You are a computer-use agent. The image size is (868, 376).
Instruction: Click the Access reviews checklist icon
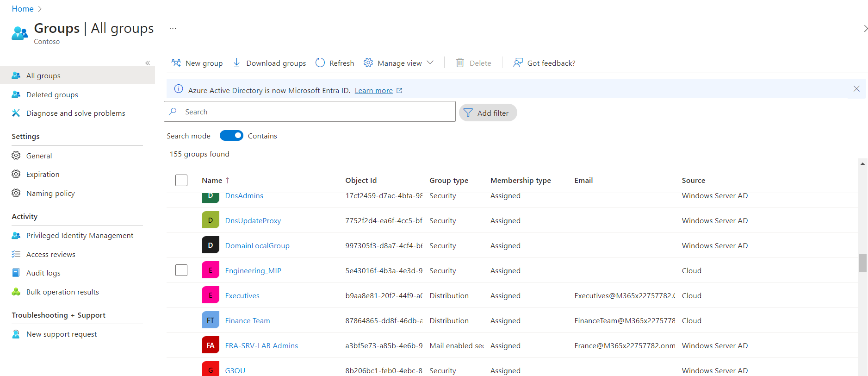(16, 254)
